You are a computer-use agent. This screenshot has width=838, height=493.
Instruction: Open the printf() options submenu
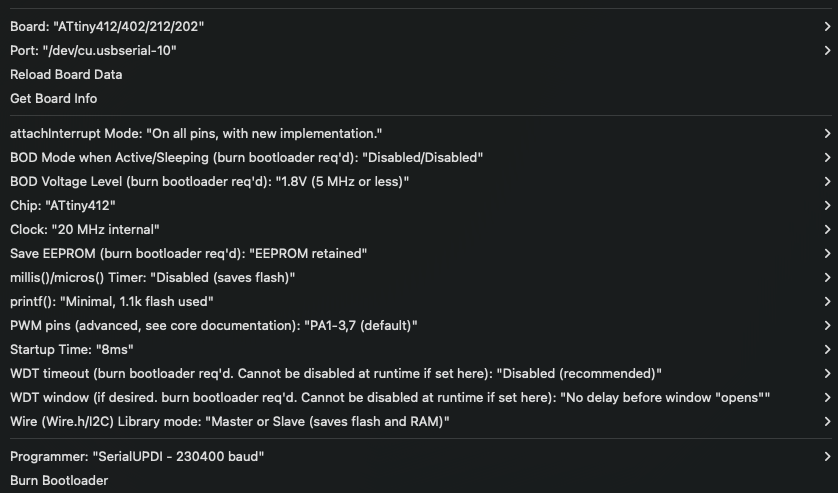click(112, 301)
